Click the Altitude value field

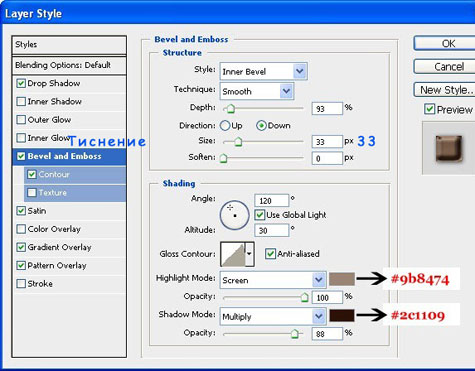tap(271, 230)
